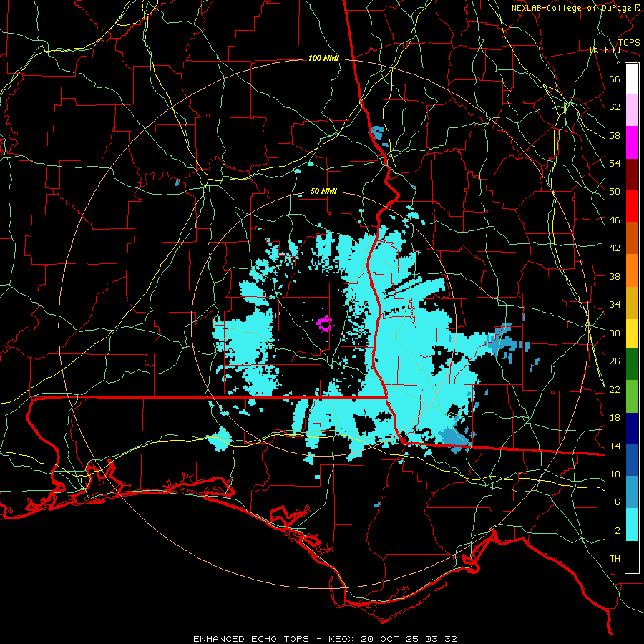This screenshot has height=644, width=644.
Task: Click the bright red 46-50 kft legend swatch
Action: tap(632, 206)
